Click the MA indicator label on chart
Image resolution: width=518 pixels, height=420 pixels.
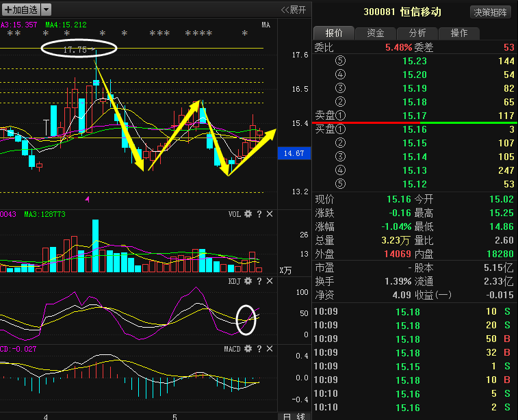[x=266, y=25]
